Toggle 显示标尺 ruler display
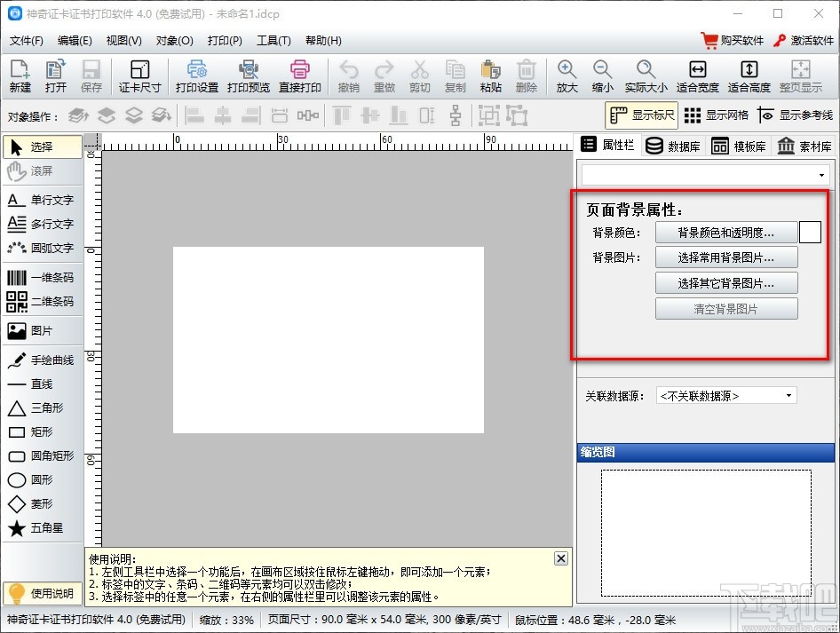840x633 pixels. 642,115
